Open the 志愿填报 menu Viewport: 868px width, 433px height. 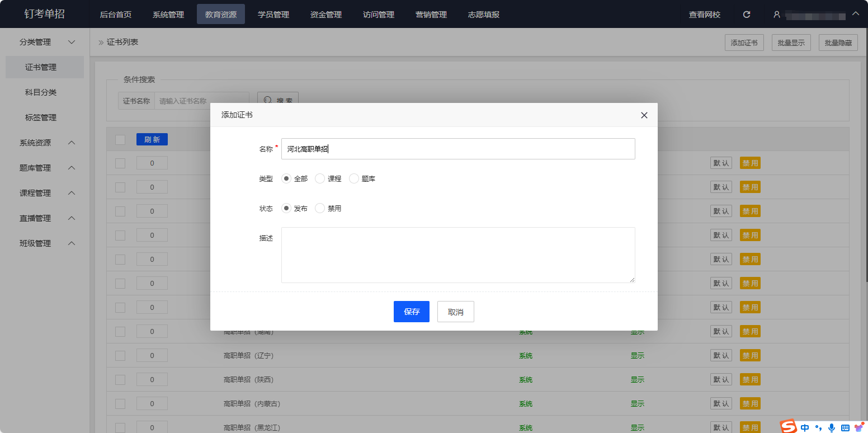point(484,15)
